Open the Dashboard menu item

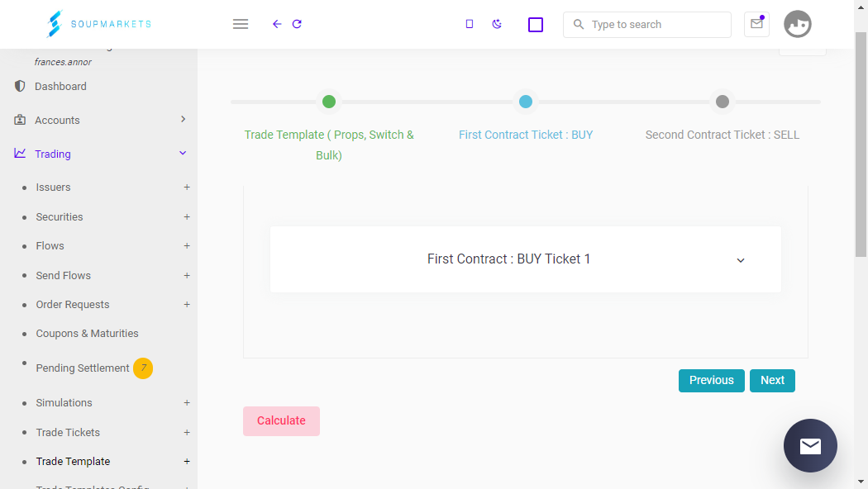tap(60, 86)
